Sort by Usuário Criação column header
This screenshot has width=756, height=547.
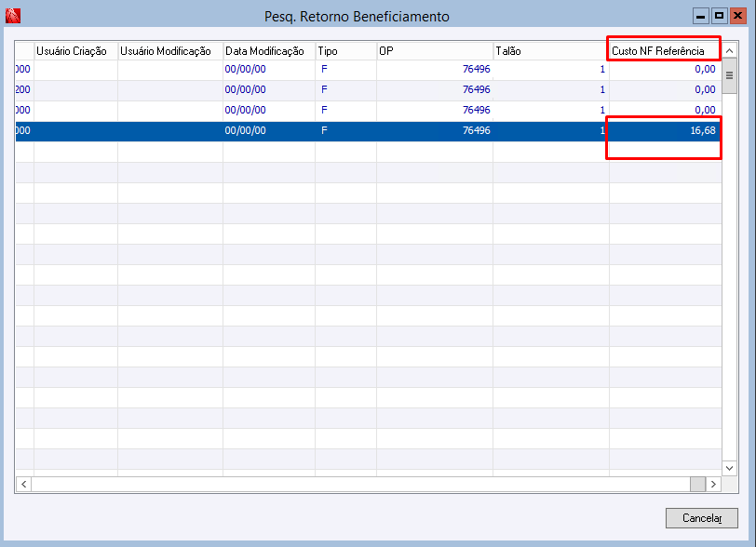(x=75, y=51)
